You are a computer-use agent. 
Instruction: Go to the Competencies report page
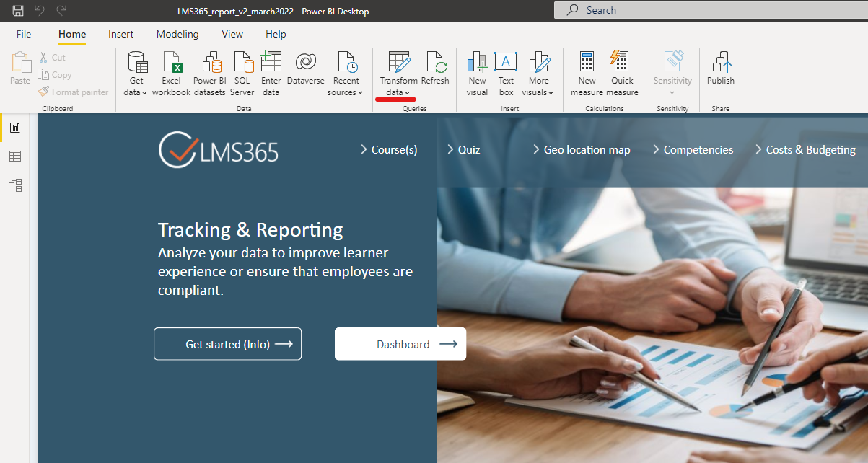pos(693,150)
